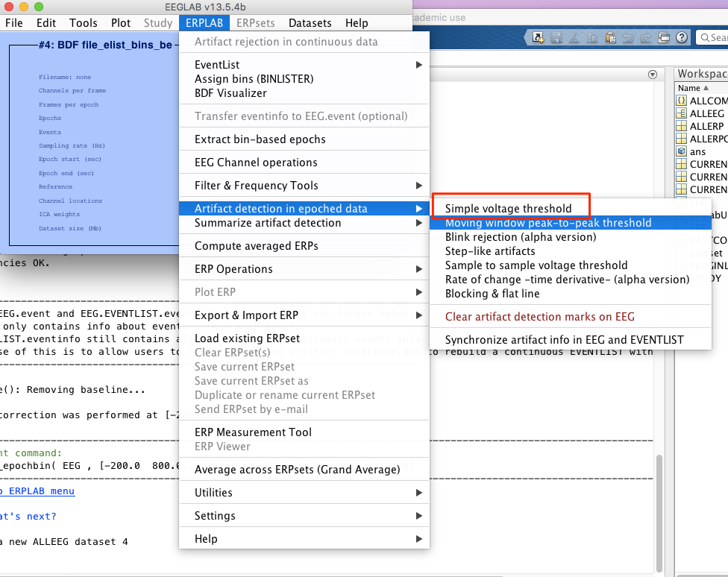Viewport: 728px width, 577px height.
Task: Open the File menu
Action: coord(14,23)
